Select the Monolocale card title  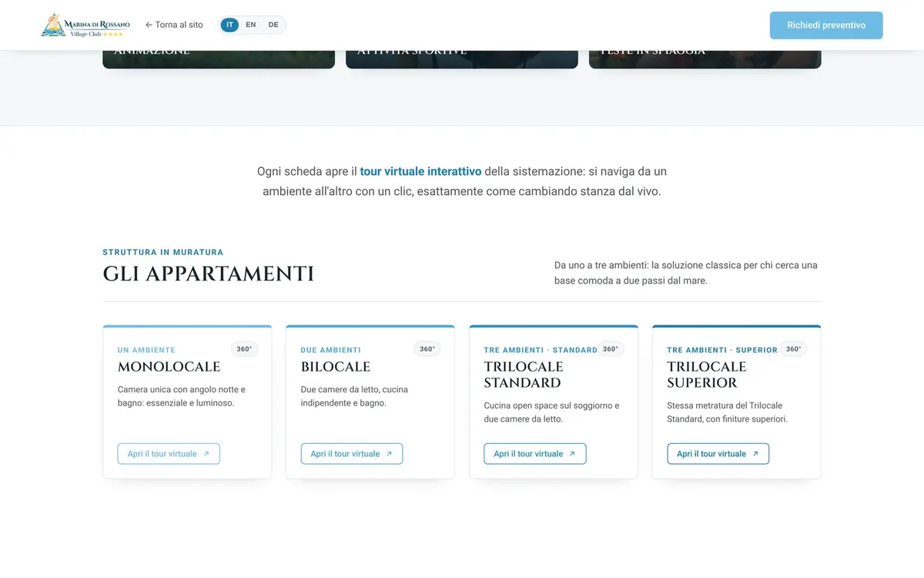point(169,367)
